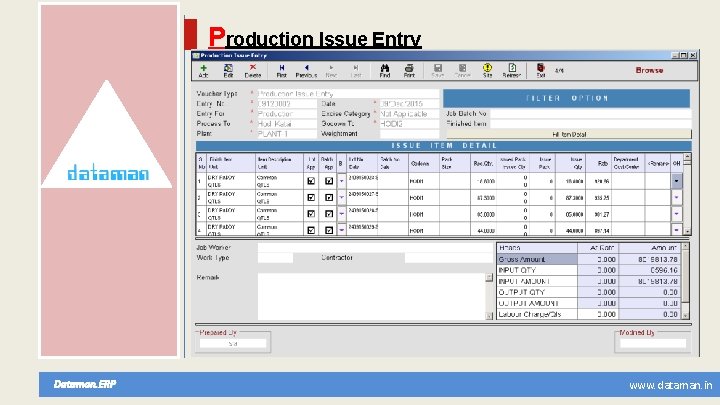The height and width of the screenshot is (405, 720).
Task: Click the Entry No field
Action: (287, 104)
